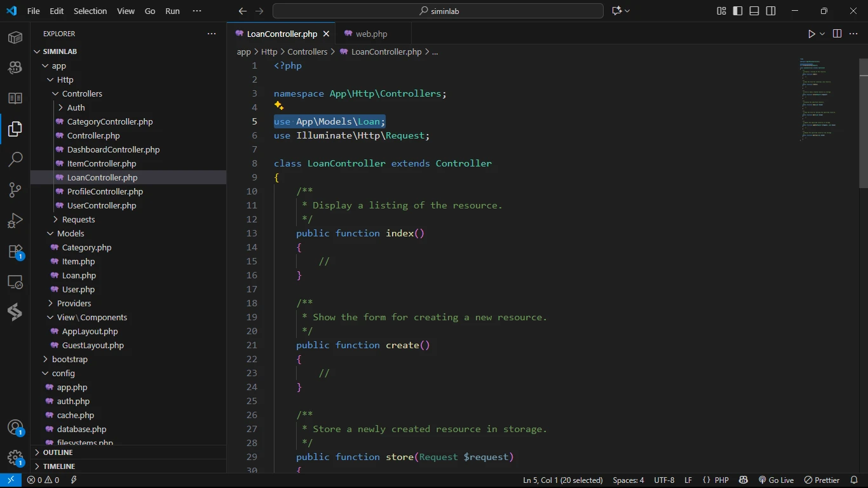The image size is (868, 488).
Task: Open Run and Debug view
Action: tap(15, 221)
